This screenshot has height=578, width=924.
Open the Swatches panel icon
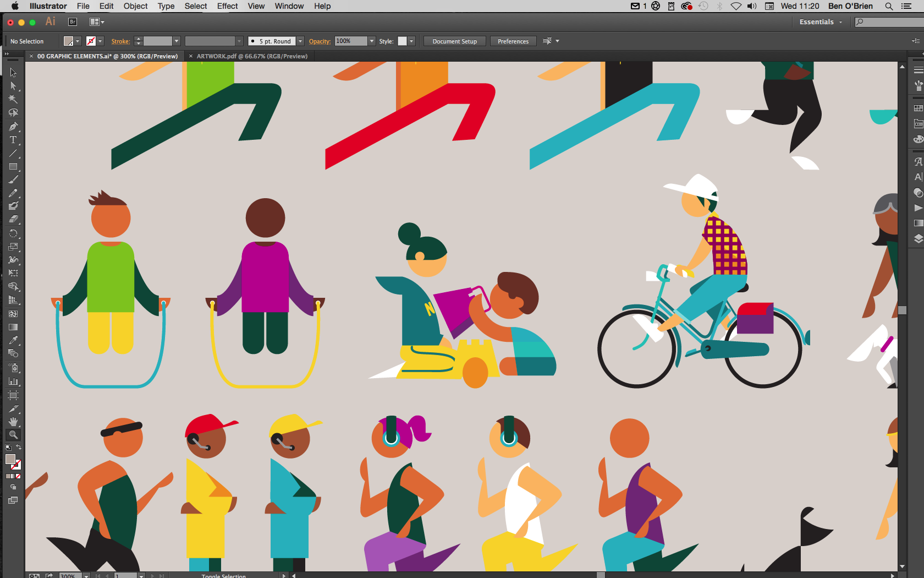click(x=918, y=108)
